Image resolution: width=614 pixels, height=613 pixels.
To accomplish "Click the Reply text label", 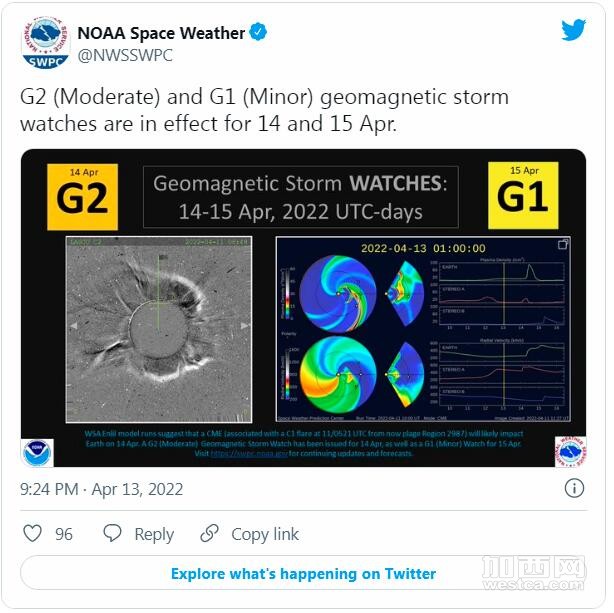I will click(154, 534).
